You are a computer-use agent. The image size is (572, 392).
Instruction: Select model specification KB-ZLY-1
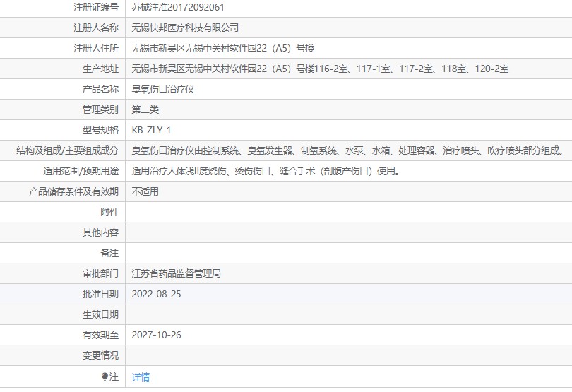coord(151,130)
